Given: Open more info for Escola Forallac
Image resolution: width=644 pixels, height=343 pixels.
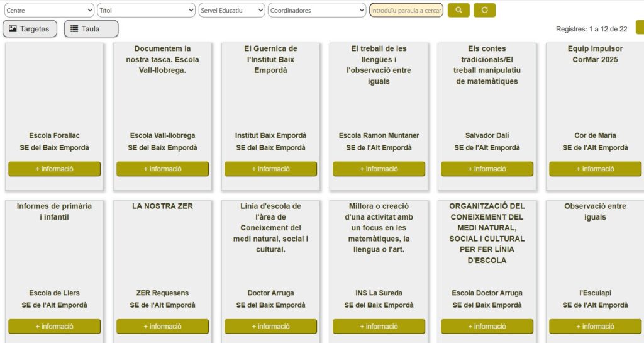Looking at the screenshot, I should [54, 169].
